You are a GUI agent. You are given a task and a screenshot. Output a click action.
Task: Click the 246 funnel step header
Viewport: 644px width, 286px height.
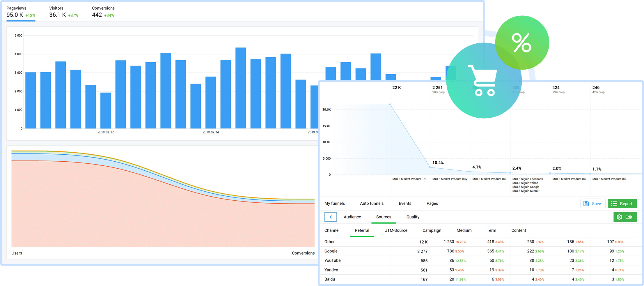[596, 87]
